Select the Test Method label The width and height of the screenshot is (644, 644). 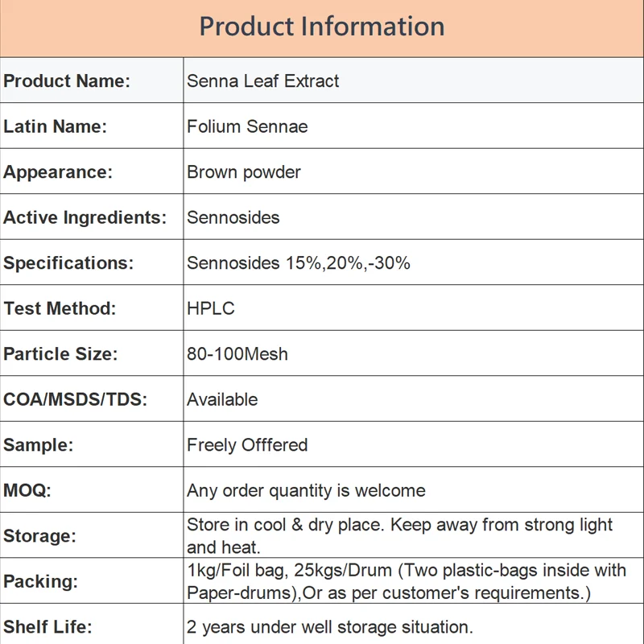click(60, 308)
